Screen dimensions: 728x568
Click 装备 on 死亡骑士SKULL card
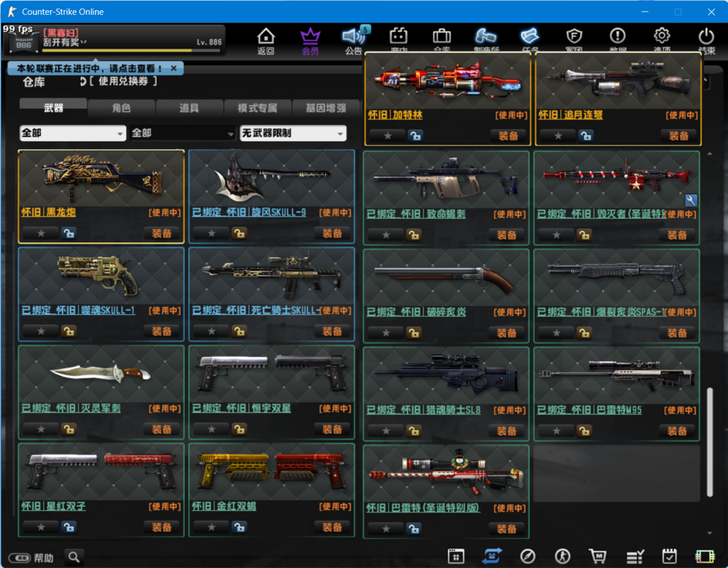tap(332, 332)
